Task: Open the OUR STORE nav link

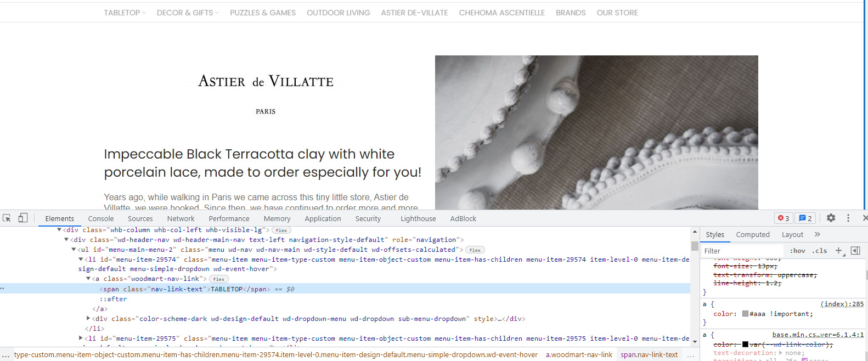Action: 617,13
